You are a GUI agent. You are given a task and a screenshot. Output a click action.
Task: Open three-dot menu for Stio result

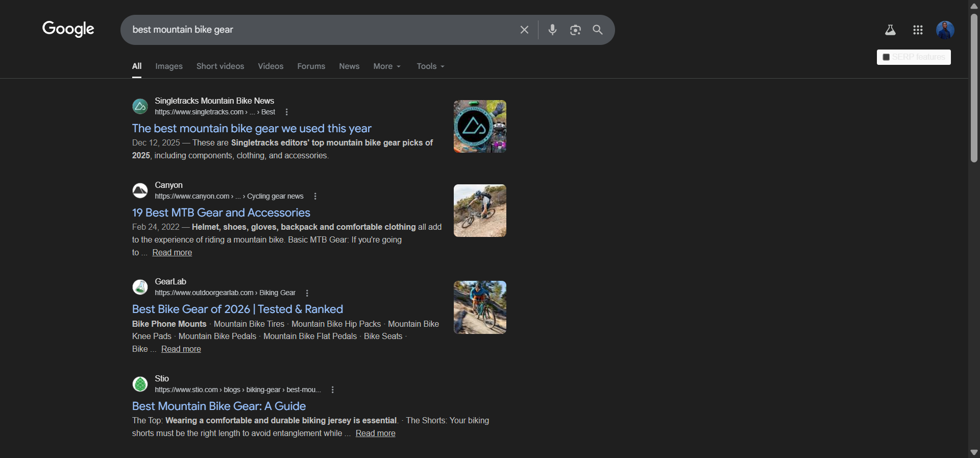click(333, 390)
